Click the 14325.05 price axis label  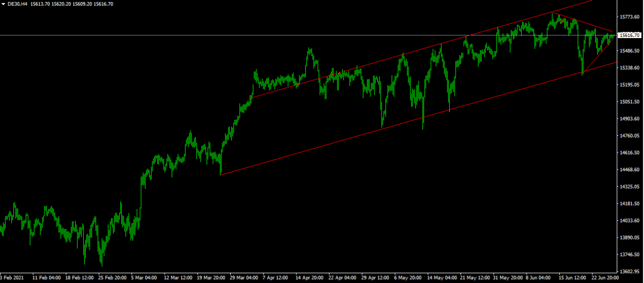[x=630, y=187]
